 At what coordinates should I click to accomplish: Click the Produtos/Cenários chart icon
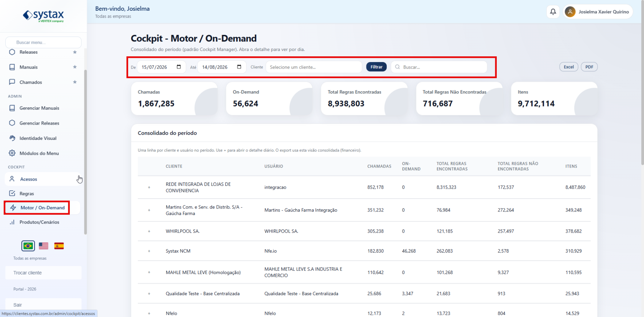point(12,222)
